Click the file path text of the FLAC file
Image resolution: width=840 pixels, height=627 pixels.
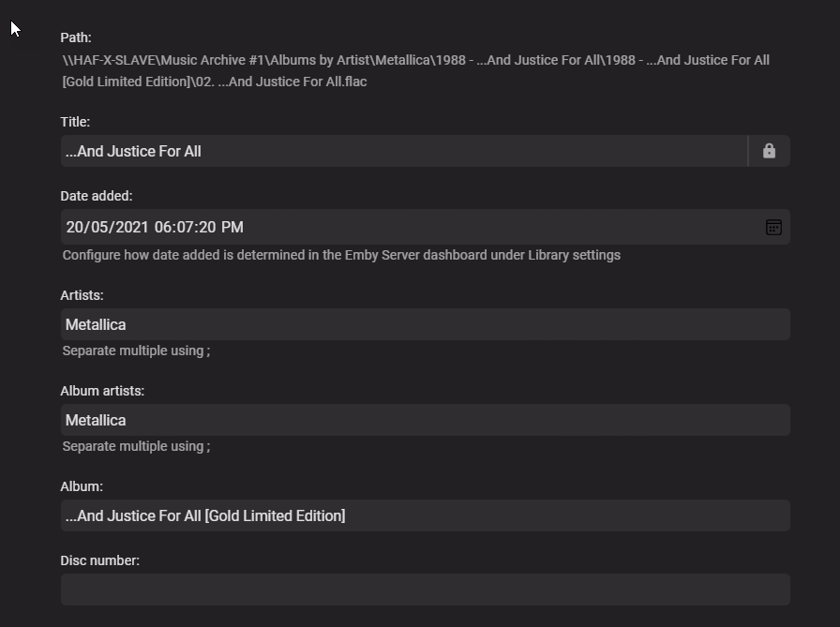415,70
